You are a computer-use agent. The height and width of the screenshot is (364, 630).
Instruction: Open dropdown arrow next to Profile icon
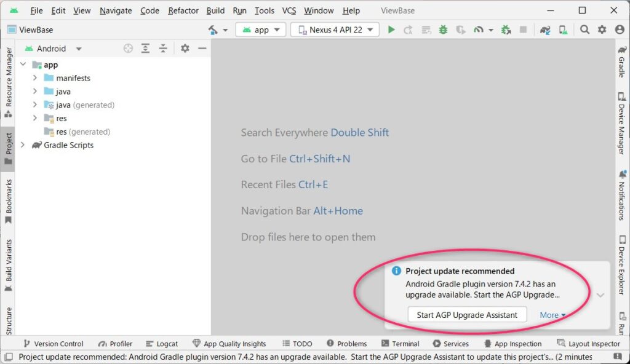tap(491, 30)
